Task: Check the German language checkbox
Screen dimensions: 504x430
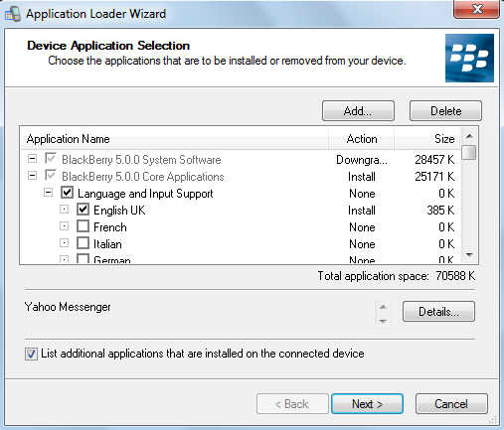Action: 83,258
